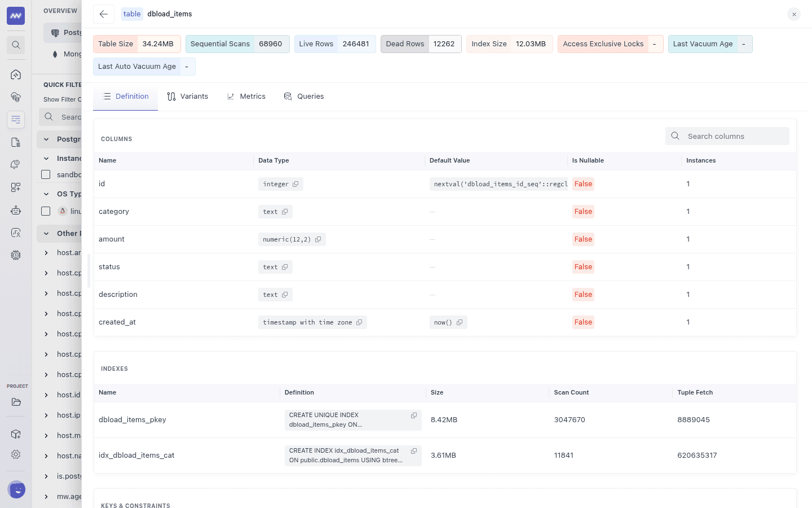Click the table type tag
The height and width of the screenshot is (508, 812).
pos(132,14)
